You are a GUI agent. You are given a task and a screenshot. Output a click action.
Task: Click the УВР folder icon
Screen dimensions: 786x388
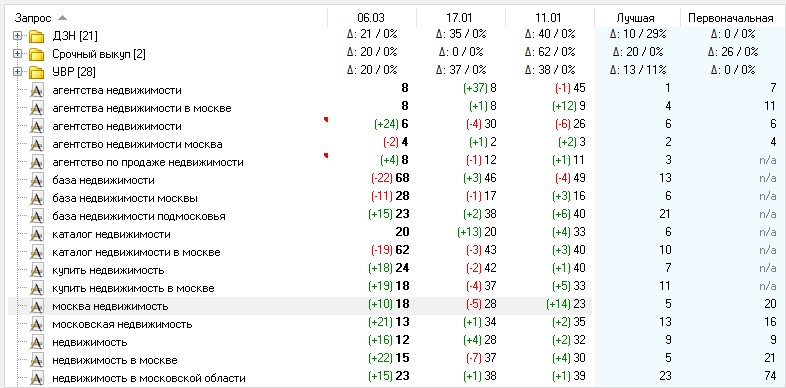point(37,72)
